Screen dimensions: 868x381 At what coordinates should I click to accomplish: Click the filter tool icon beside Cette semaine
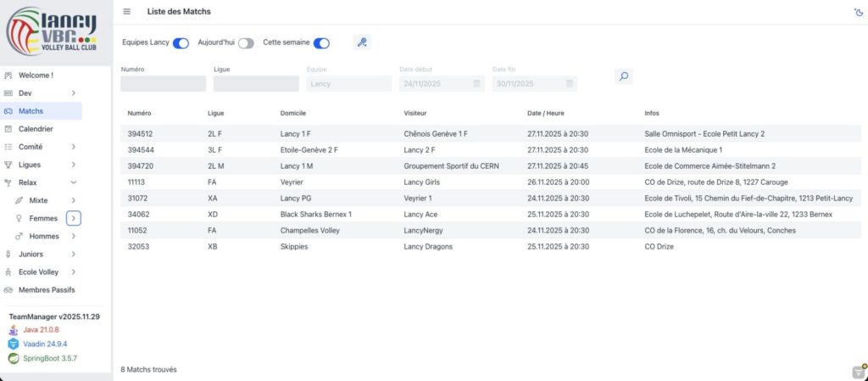click(x=362, y=42)
